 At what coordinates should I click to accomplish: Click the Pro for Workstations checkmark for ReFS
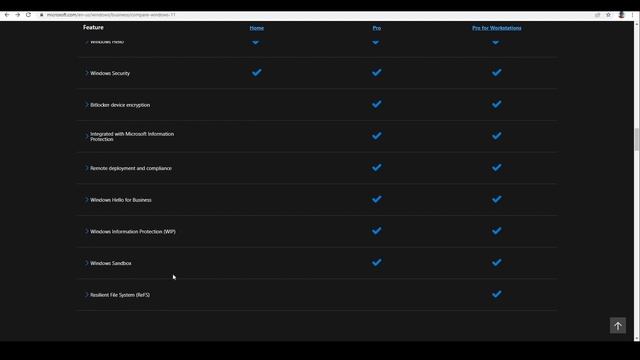coord(496,294)
